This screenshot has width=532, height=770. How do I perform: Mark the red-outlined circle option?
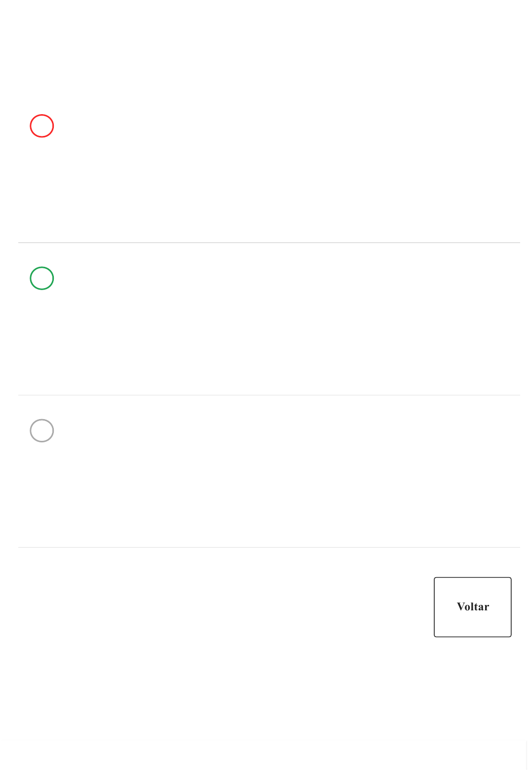click(x=42, y=126)
